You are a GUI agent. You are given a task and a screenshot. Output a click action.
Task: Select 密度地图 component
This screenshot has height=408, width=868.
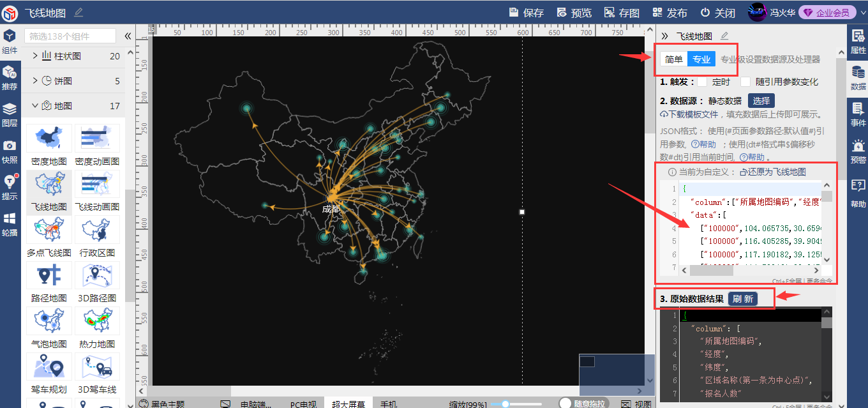coord(49,146)
